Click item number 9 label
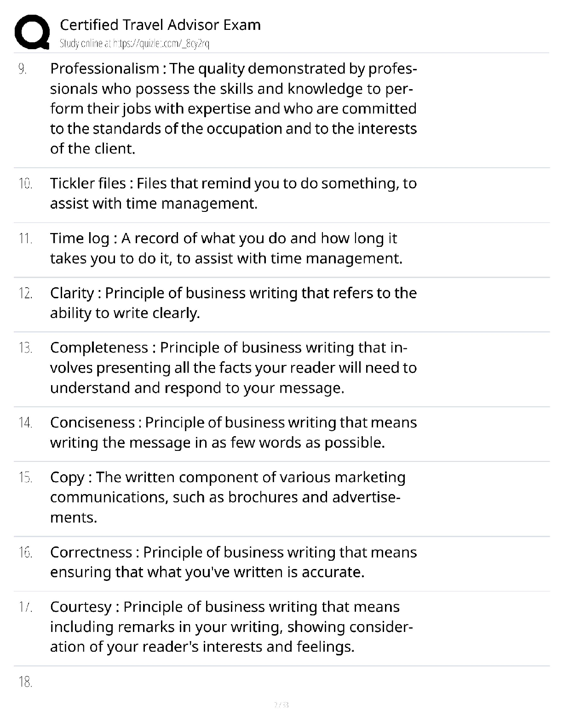This screenshot has height=728, width=563. click(23, 69)
